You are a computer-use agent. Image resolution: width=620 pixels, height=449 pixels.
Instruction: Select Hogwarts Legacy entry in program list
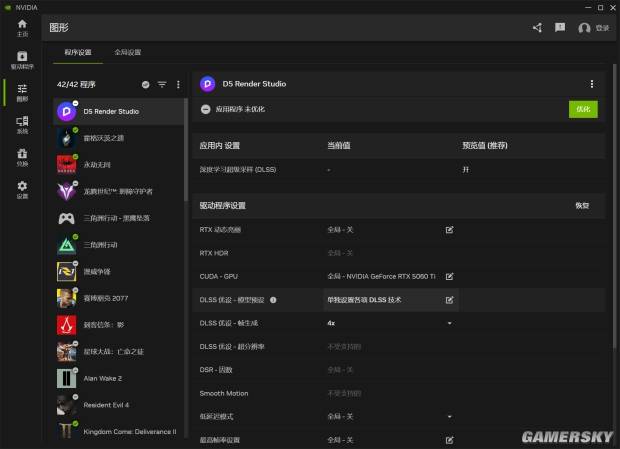point(119,138)
